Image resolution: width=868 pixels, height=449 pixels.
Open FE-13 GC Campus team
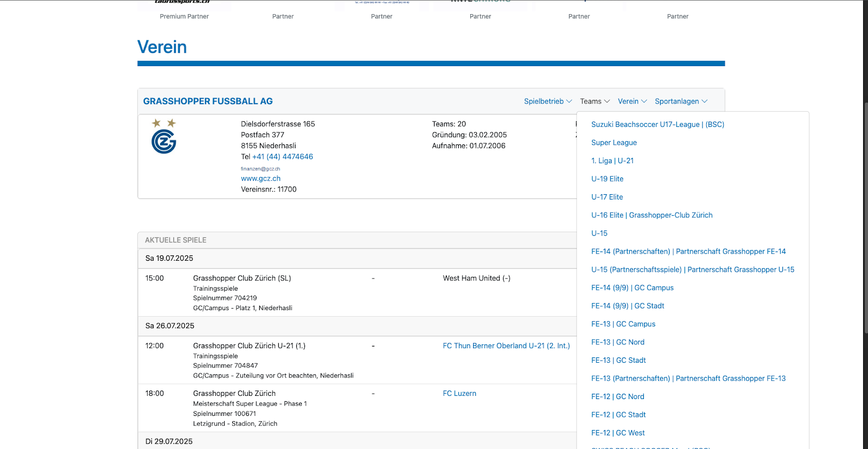click(x=623, y=324)
